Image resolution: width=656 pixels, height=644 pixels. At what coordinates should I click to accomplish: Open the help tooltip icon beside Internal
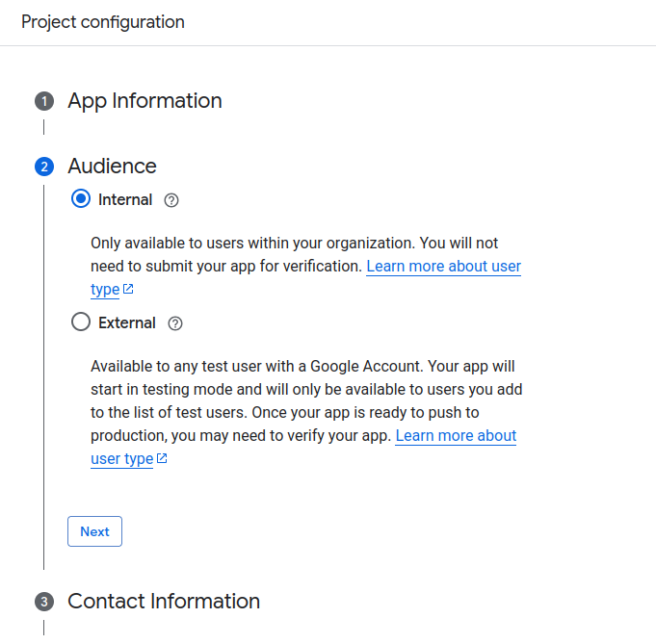pyautogui.click(x=171, y=200)
